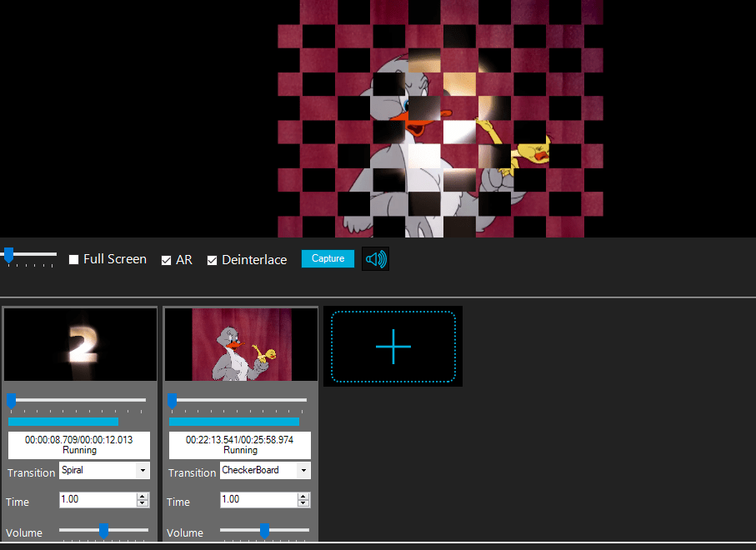Select the duck cartoon thumbnail
The height and width of the screenshot is (550, 756).
click(242, 345)
